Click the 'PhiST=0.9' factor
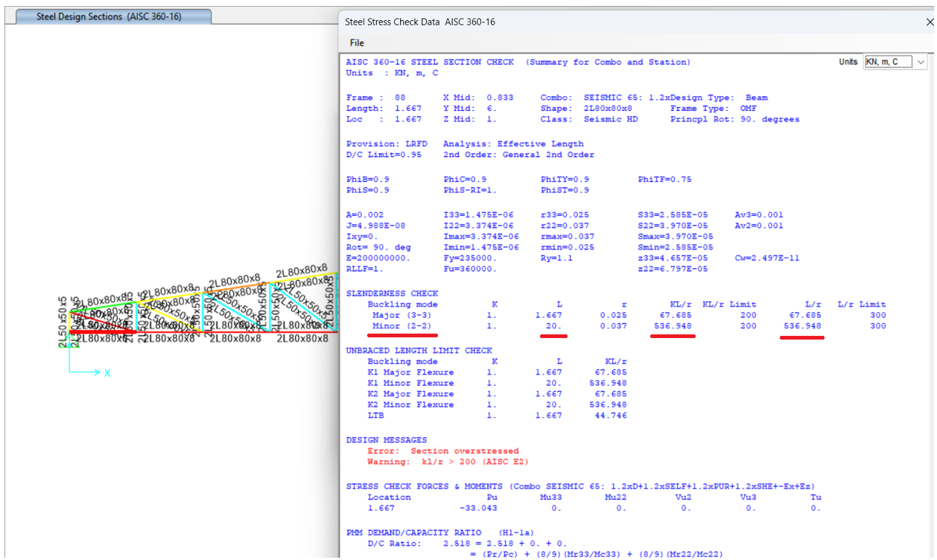937x560 pixels. pos(565,190)
